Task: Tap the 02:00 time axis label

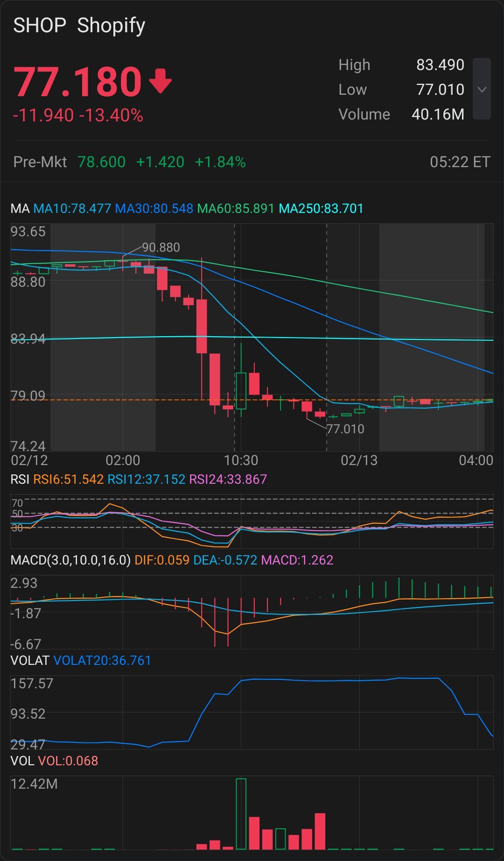Action: point(123,460)
